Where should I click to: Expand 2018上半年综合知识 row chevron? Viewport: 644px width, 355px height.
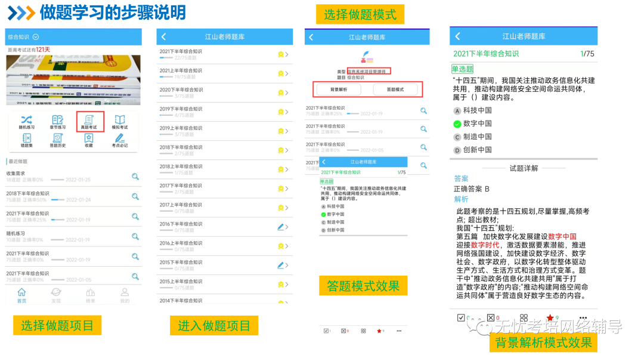tap(287, 169)
